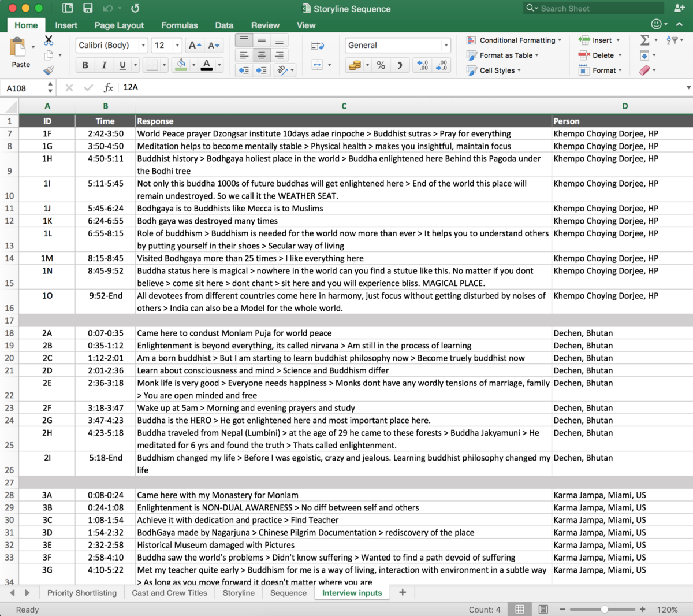Toggle Bold formatting

(x=85, y=65)
